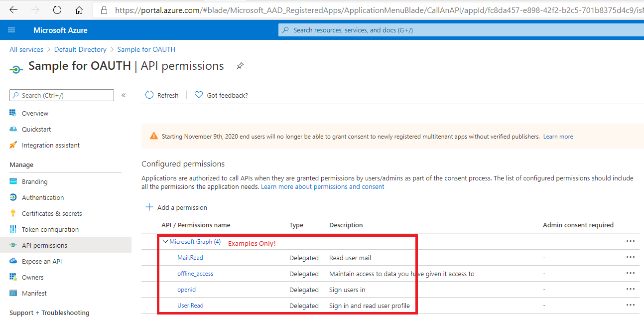
Task: Click the app icon beside Sample for OAUTH
Action: tap(16, 69)
